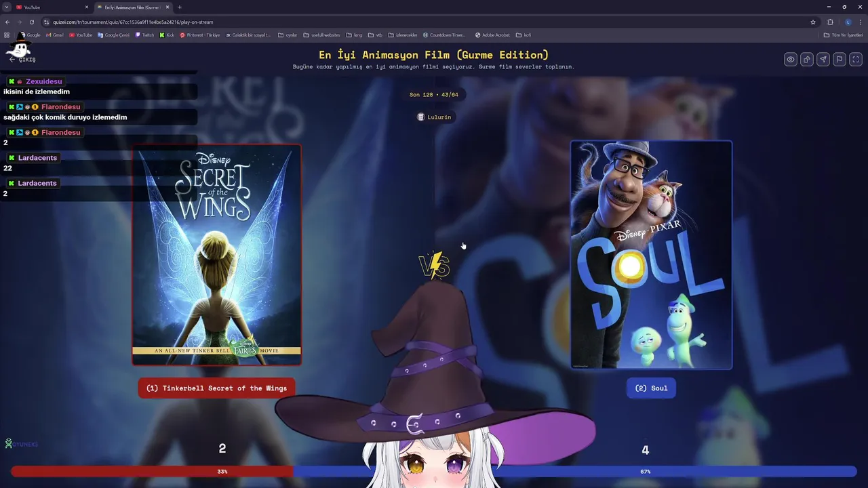Click the Zexuidesu chat username

[43, 81]
